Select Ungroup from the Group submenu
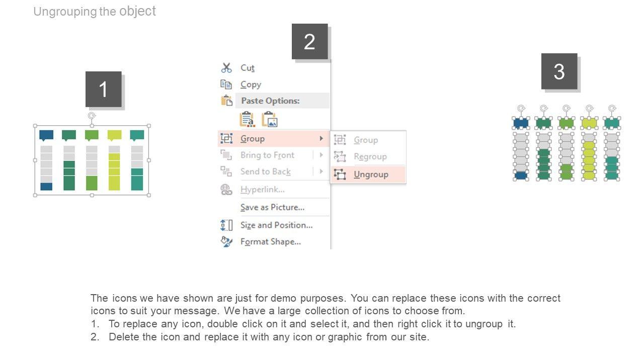The height and width of the screenshot is (362, 644). point(371,174)
